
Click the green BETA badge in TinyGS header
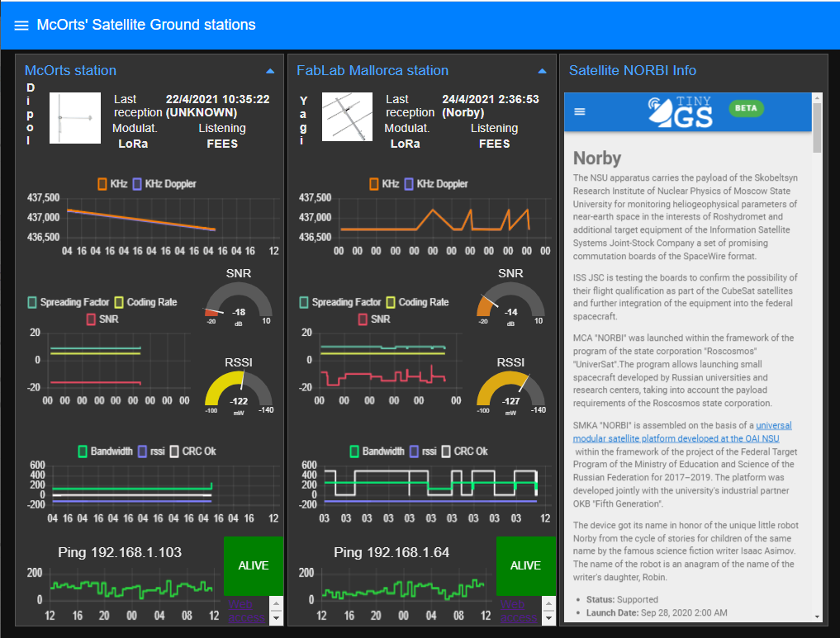point(746,108)
